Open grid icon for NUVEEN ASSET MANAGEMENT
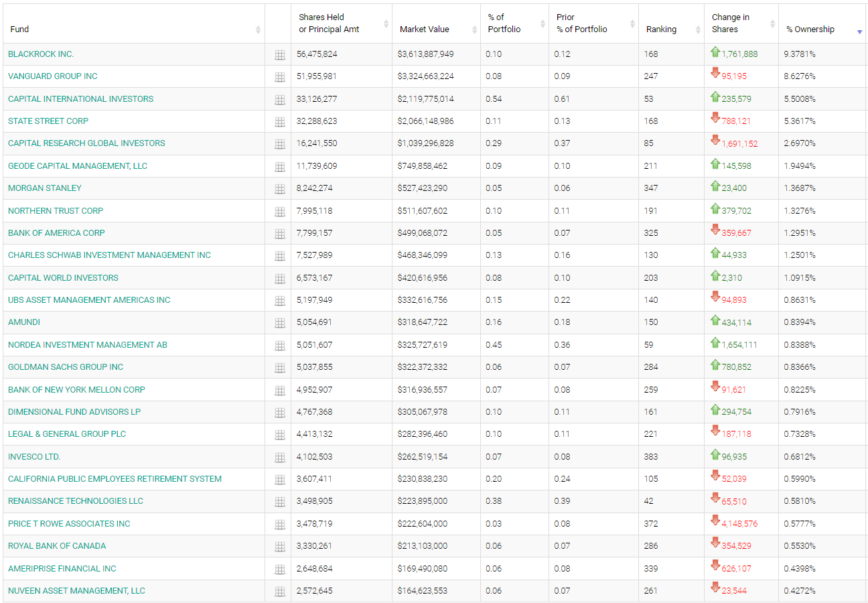The image size is (868, 603). click(280, 592)
